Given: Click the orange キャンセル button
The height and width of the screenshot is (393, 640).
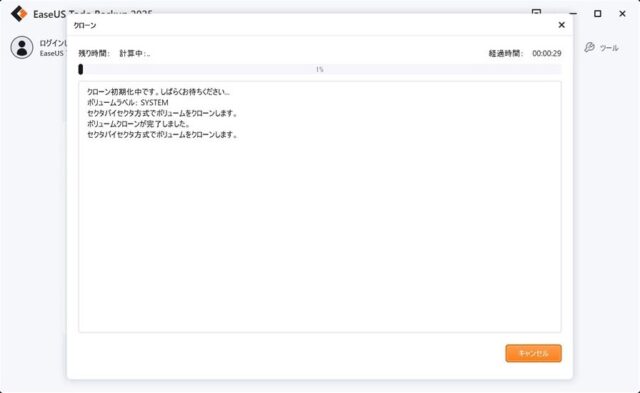Looking at the screenshot, I should 533,353.
